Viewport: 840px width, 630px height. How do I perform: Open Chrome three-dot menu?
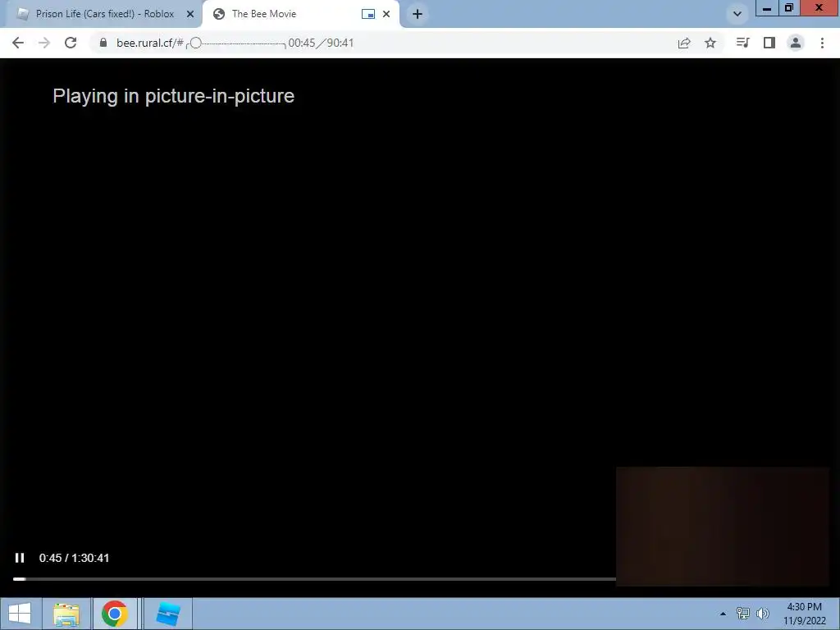822,43
